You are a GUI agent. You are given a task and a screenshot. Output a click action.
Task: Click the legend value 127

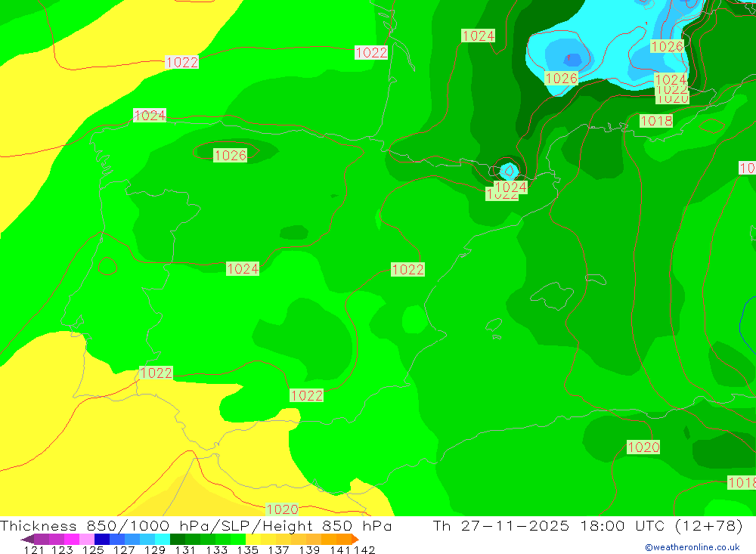pos(124,549)
